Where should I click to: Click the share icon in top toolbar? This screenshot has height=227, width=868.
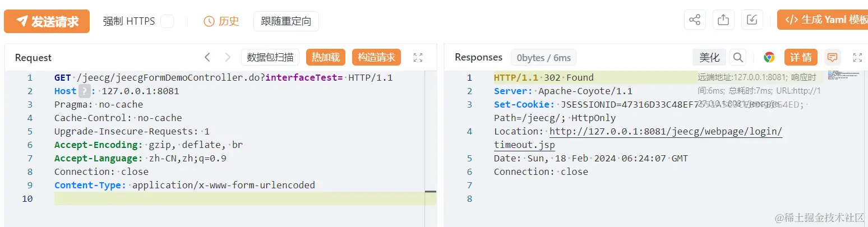click(x=695, y=20)
